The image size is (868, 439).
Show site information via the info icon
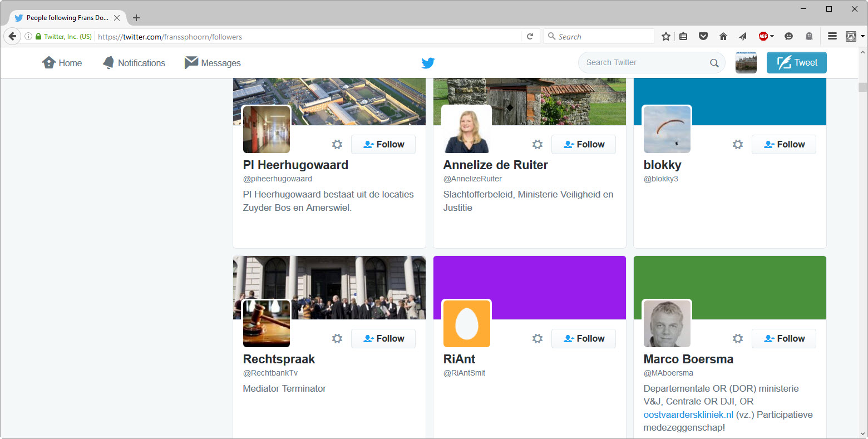coord(28,37)
